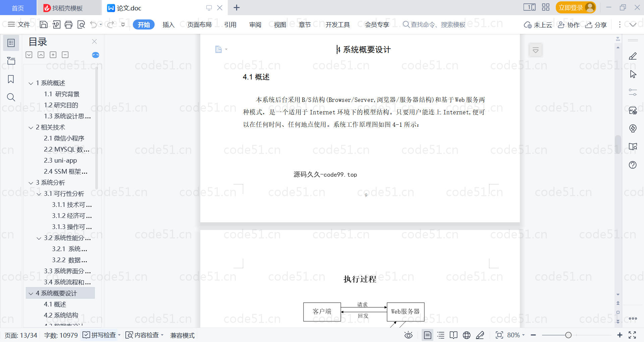644x342 pixels.
Task: Click the AI smart outline blue icon
Action: [x=96, y=55]
